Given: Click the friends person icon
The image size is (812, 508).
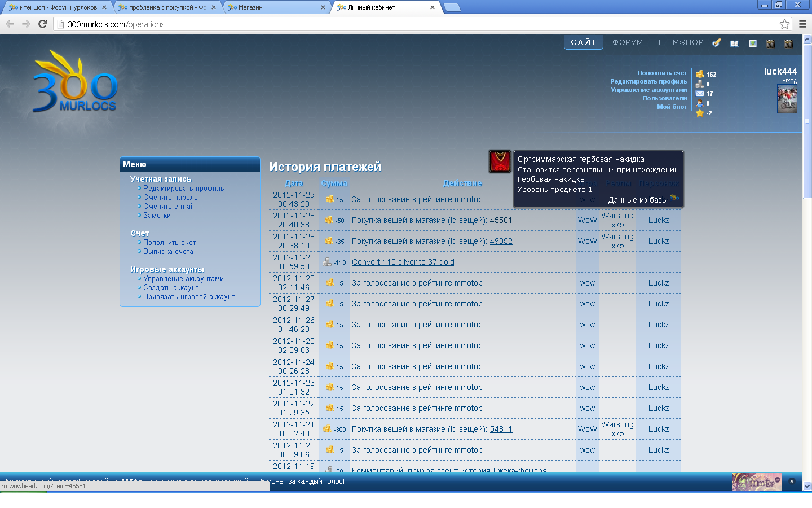Looking at the screenshot, I should (x=700, y=103).
